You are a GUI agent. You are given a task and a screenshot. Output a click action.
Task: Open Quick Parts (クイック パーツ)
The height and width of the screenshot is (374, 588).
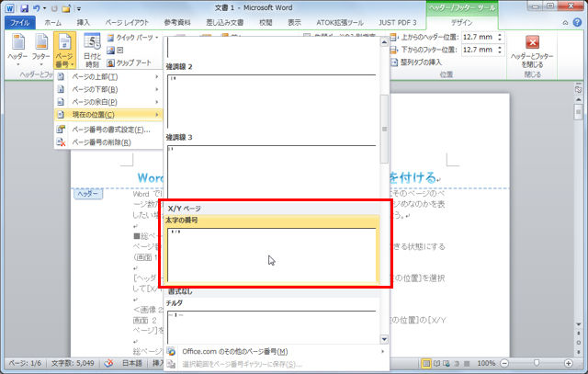pyautogui.click(x=132, y=38)
